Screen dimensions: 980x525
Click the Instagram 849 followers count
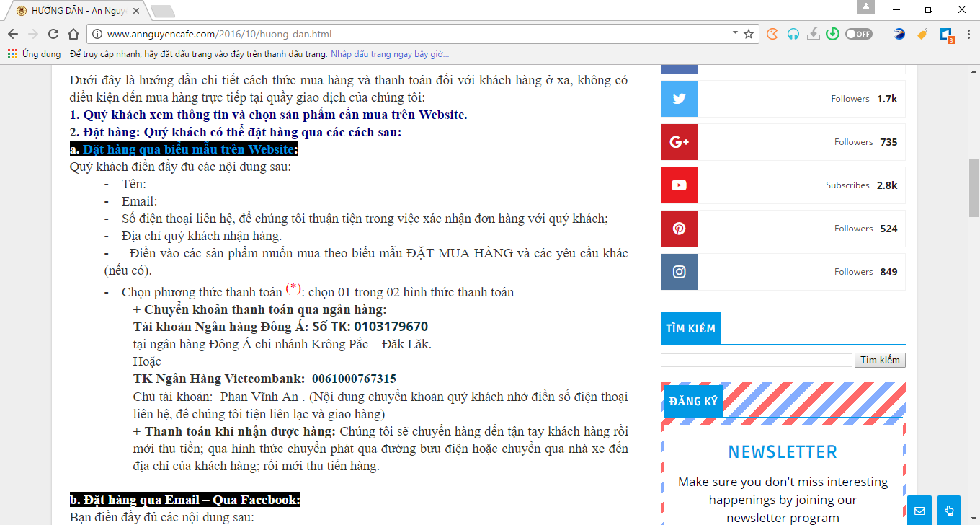tap(888, 272)
